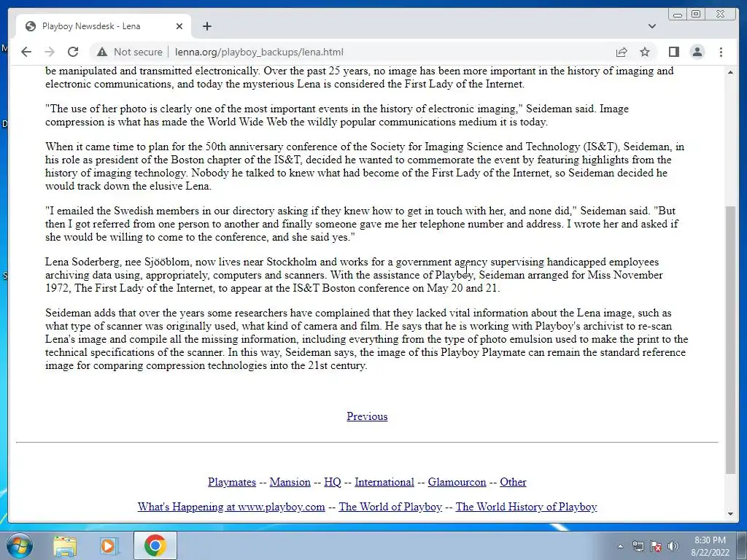The image size is (747, 560).
Task: Minimize the Chrome window
Action: click(x=678, y=15)
